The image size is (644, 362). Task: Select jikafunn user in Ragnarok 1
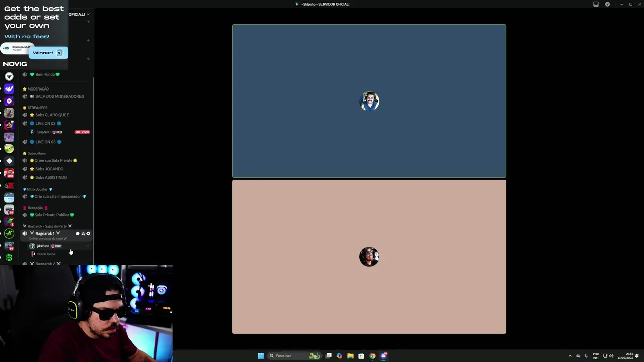pos(45,246)
